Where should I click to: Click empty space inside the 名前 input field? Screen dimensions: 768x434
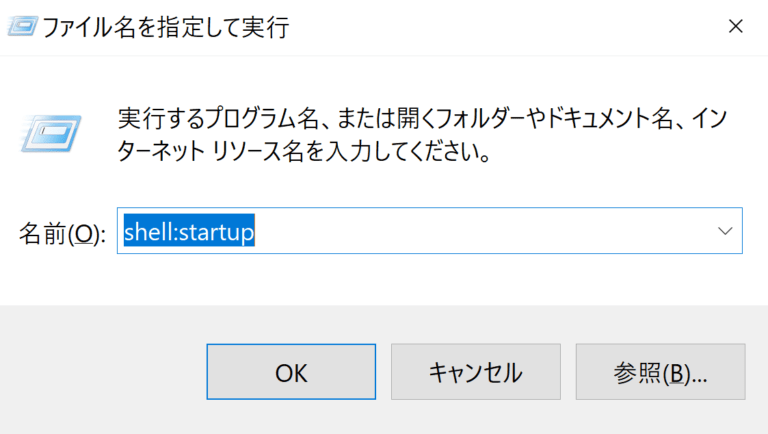click(480, 232)
